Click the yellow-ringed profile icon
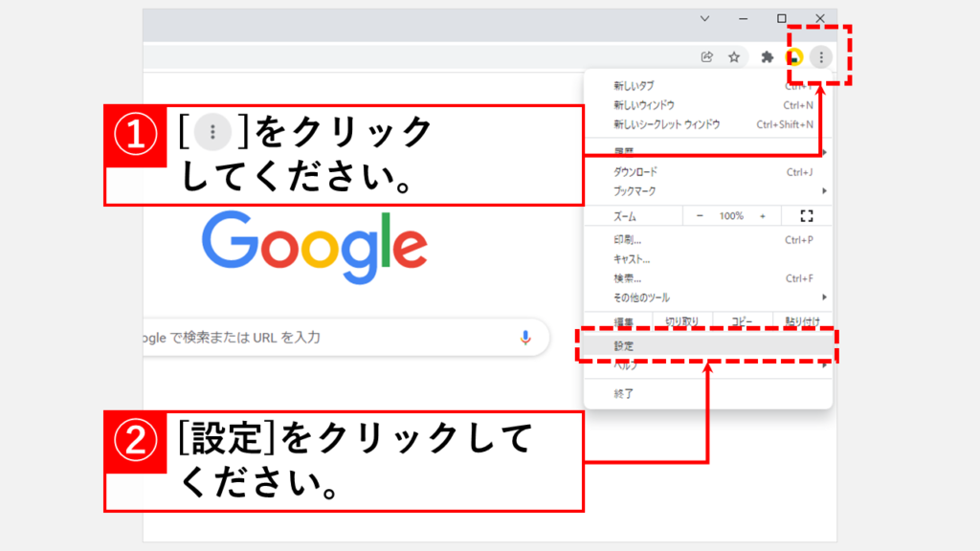 [794, 57]
